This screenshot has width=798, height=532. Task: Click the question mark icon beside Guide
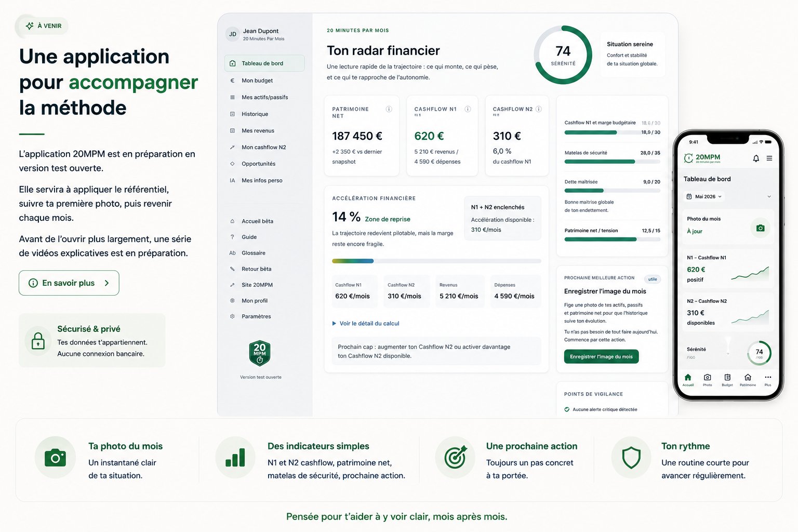coord(232,237)
